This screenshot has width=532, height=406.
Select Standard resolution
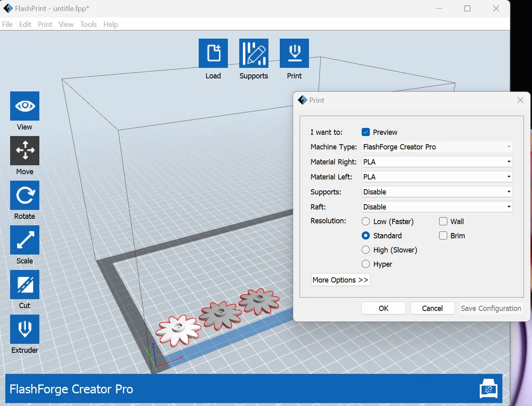(366, 235)
